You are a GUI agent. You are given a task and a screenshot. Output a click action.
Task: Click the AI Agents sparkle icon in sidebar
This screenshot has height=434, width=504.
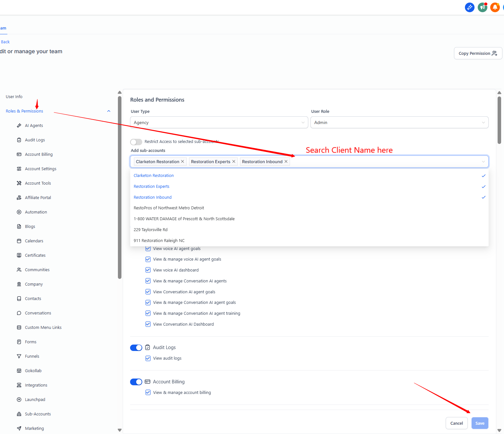point(19,126)
